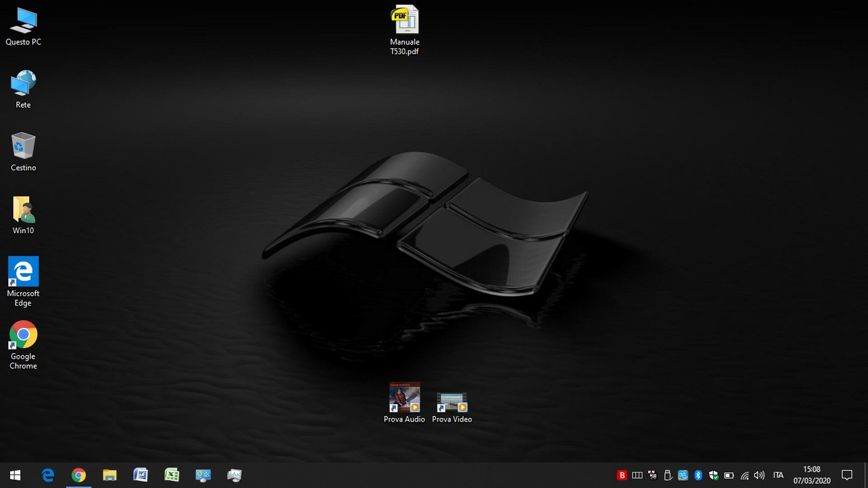Screen dimensions: 868x488
Task: Open the Cestino recycle bin
Action: coord(22,147)
